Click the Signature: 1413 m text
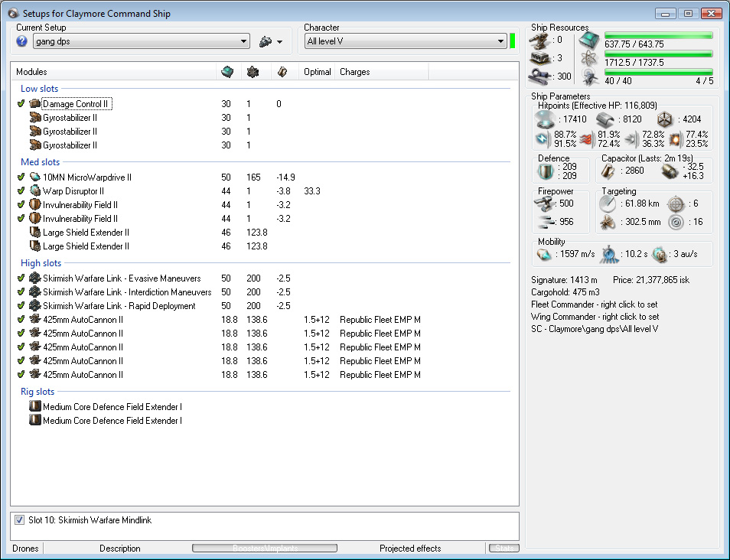 click(564, 280)
